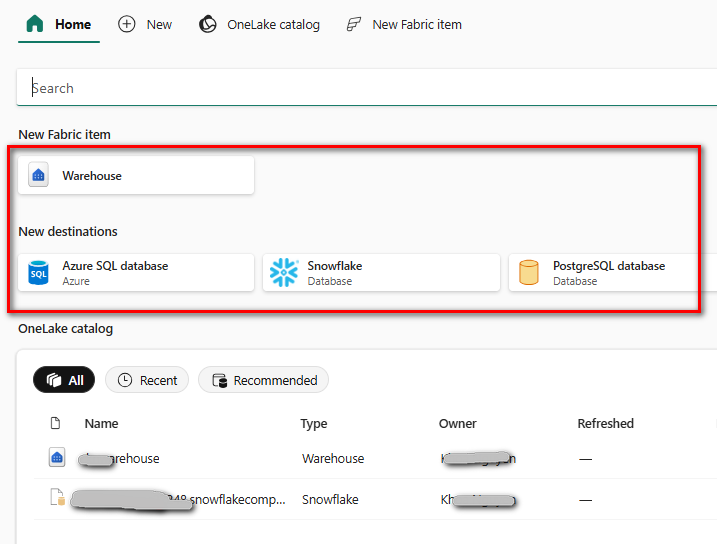Click the Warehouse tile icon
Viewport: 717px width, 544px height.
tap(39, 175)
